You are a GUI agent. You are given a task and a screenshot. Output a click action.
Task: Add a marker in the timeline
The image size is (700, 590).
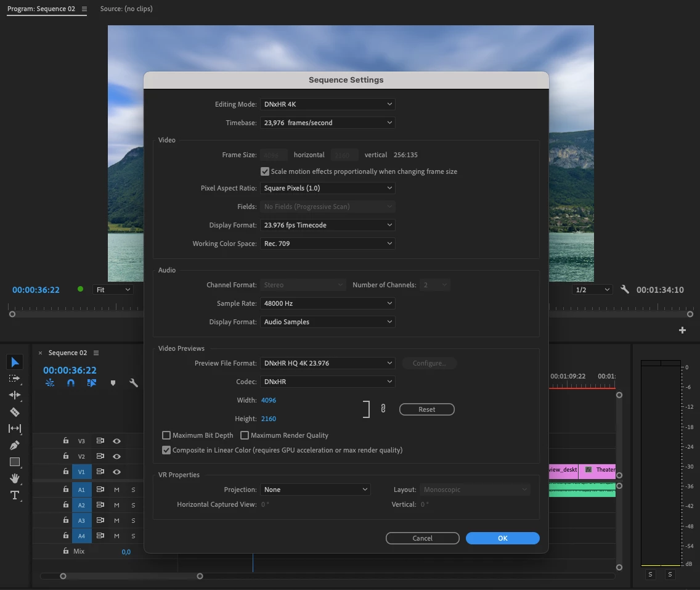113,383
